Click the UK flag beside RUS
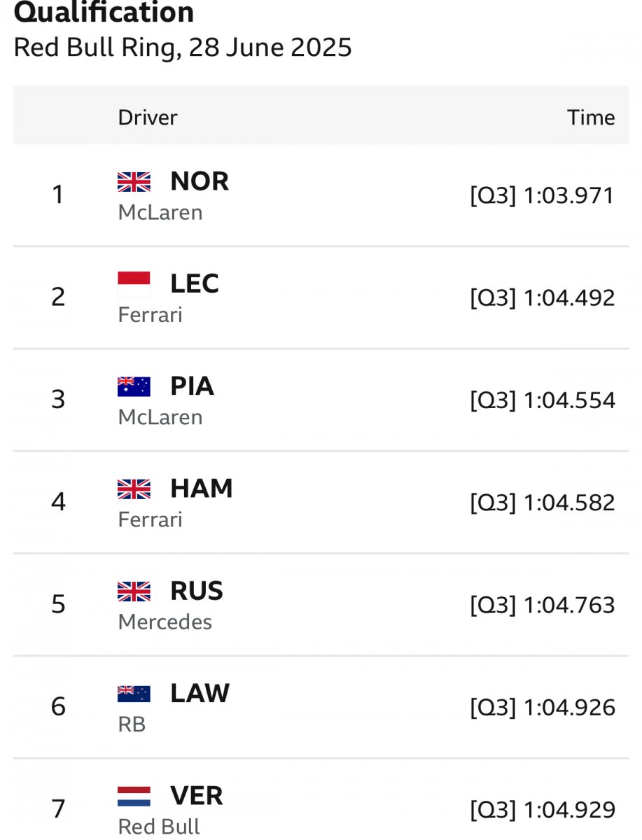Viewport: 642px width, 840px height. (134, 591)
